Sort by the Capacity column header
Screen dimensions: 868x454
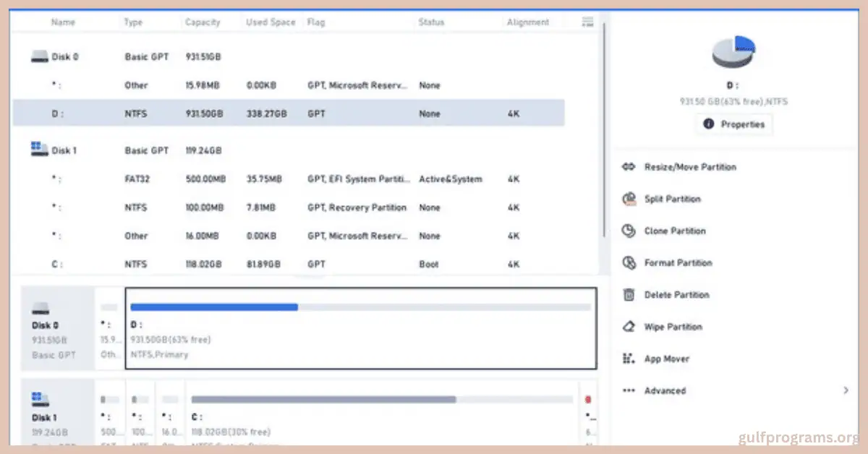[203, 22]
